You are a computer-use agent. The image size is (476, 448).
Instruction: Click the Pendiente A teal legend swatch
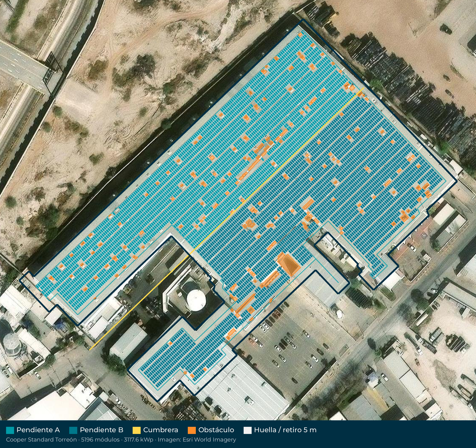(10, 430)
